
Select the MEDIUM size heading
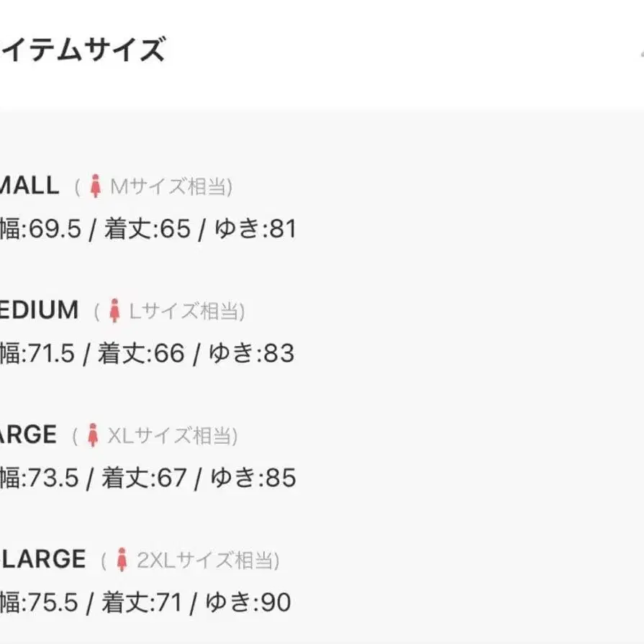(x=39, y=310)
